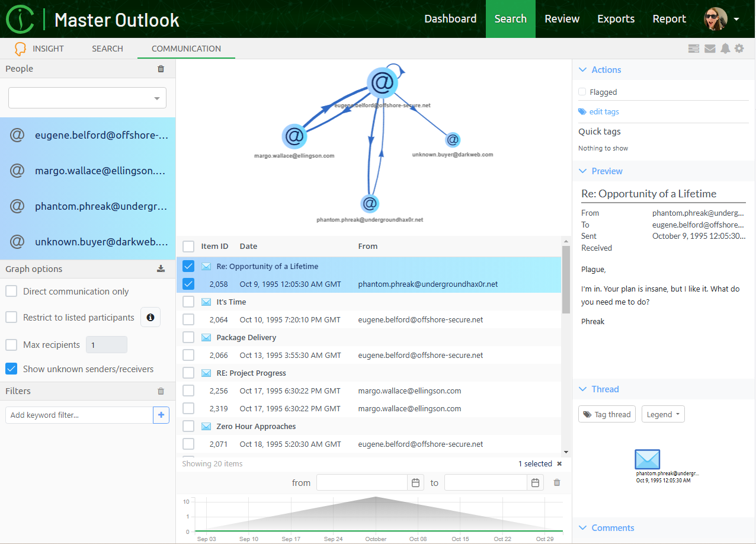Disable Show unknown senders/receivers
This screenshot has width=756, height=544.
(11, 369)
